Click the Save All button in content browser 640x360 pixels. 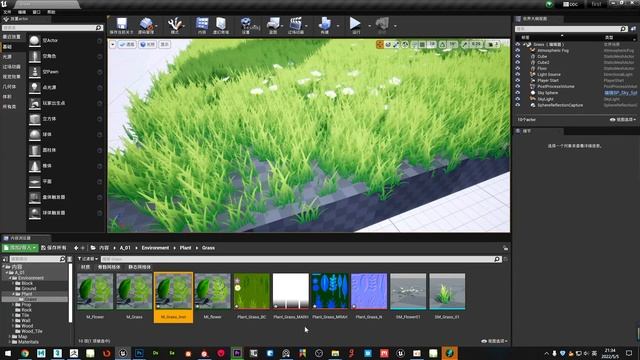click(53, 248)
